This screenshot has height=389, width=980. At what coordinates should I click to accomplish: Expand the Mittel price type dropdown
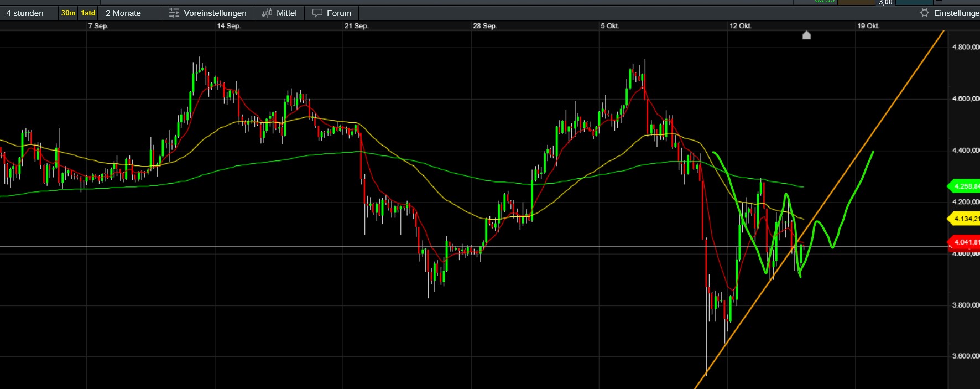pyautogui.click(x=286, y=13)
